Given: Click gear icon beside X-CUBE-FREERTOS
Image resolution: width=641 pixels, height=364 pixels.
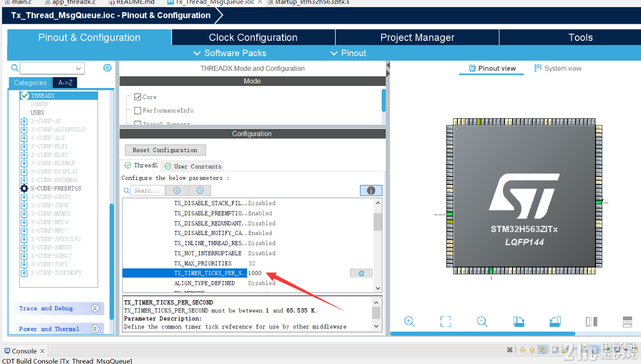Looking at the screenshot, I should coord(24,189).
